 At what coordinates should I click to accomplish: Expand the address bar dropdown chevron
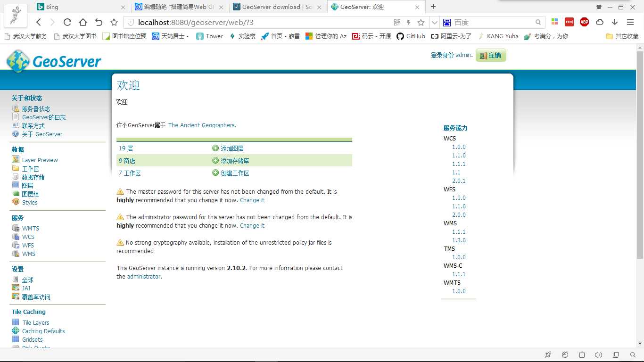pos(434,23)
